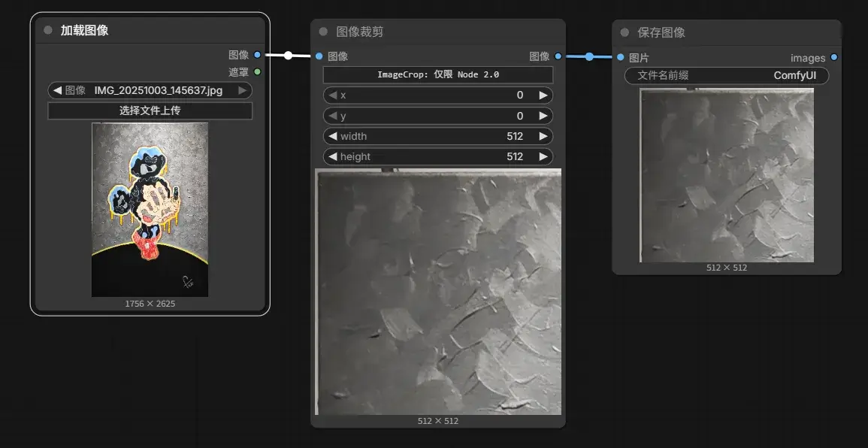Click the ImageCrop: 仅限 Node 2.0 label
This screenshot has height=448, width=868.
coord(438,74)
